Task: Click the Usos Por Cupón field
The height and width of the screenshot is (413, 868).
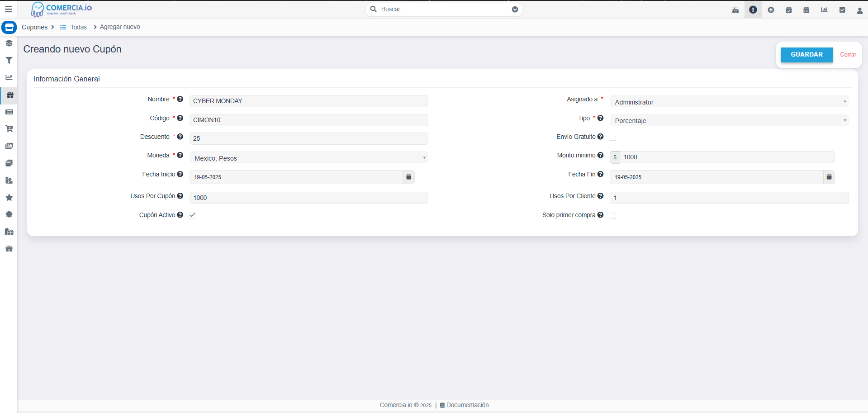Action: [x=309, y=198]
